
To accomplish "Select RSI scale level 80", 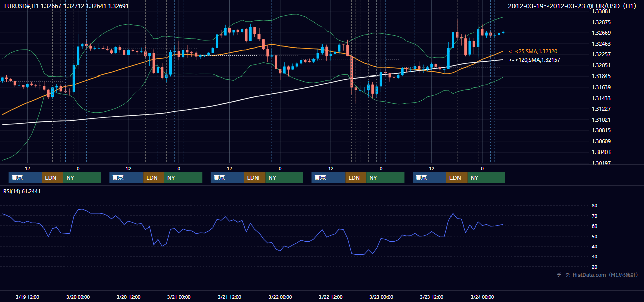I will point(594,206).
